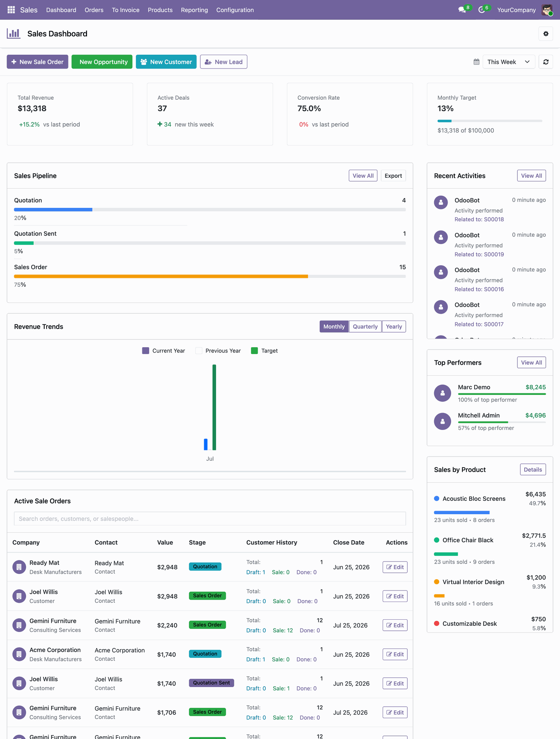Open the Configuration menu

[235, 10]
